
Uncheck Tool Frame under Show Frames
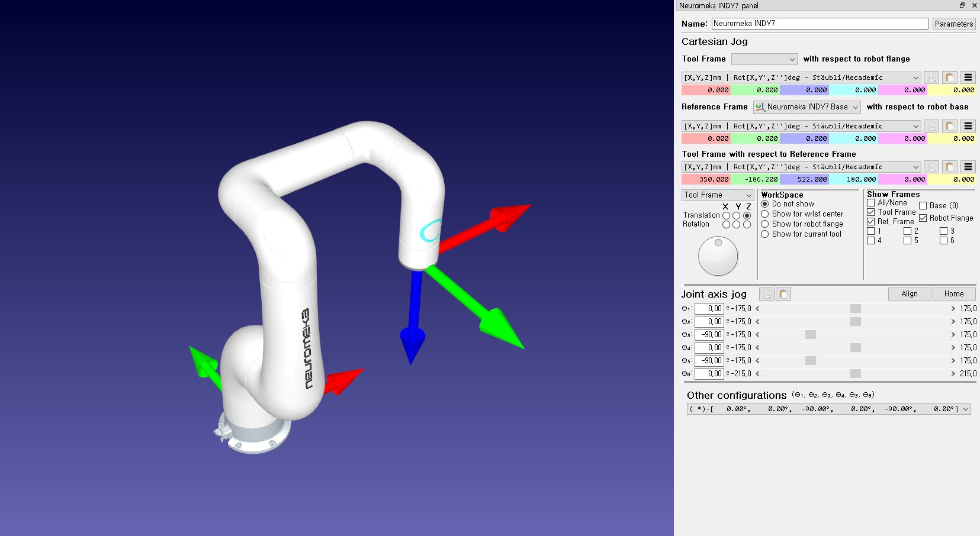coord(871,212)
